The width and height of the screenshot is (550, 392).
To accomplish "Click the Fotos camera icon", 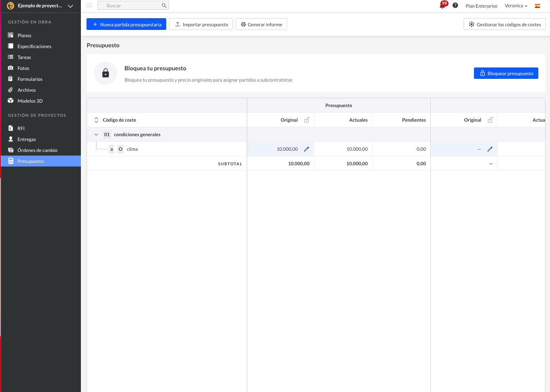I will (11, 68).
